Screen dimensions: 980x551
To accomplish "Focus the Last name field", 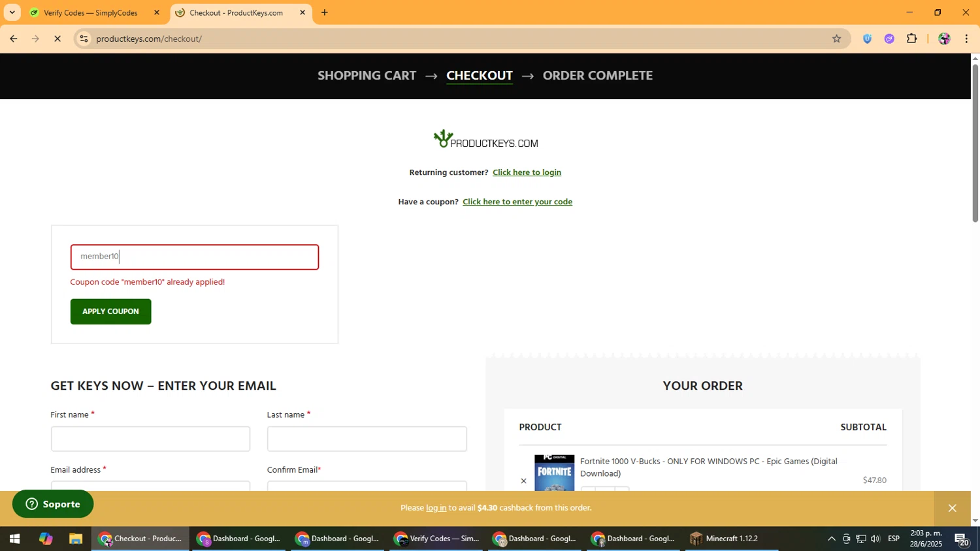I will click(367, 439).
